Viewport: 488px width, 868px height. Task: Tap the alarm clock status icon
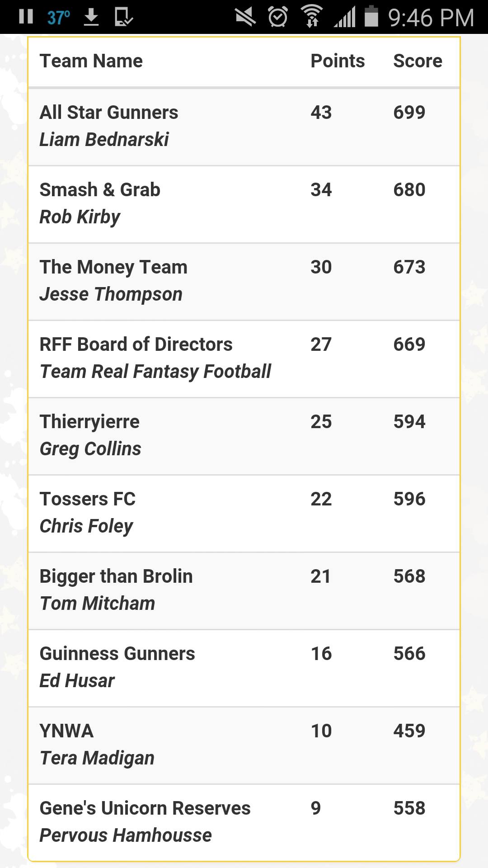tap(278, 17)
